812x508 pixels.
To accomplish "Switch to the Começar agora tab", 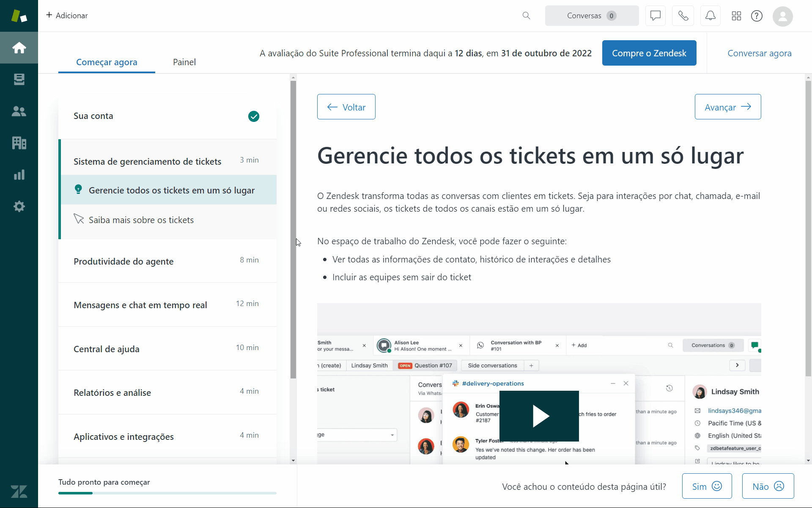I will [107, 62].
